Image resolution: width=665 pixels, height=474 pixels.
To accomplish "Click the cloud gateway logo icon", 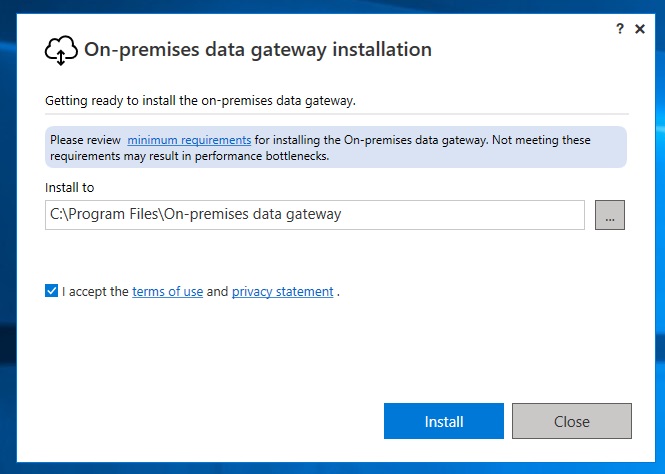I will pyautogui.click(x=61, y=50).
